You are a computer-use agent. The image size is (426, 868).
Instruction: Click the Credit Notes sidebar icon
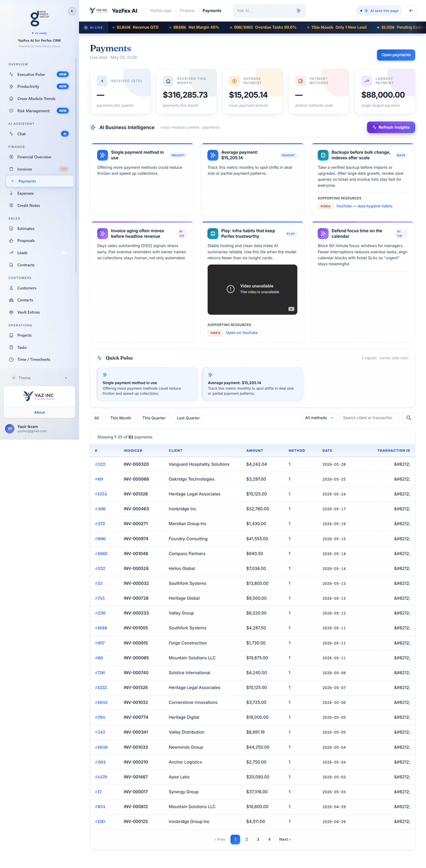(x=11, y=206)
